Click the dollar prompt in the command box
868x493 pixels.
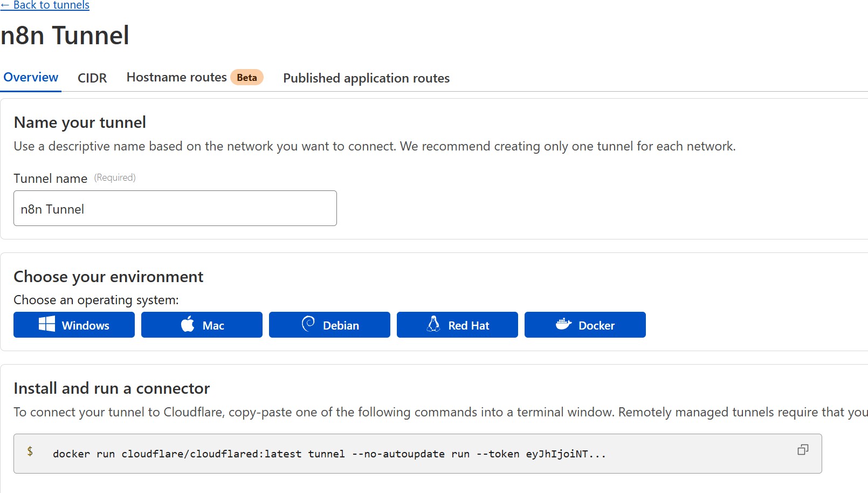click(x=31, y=452)
